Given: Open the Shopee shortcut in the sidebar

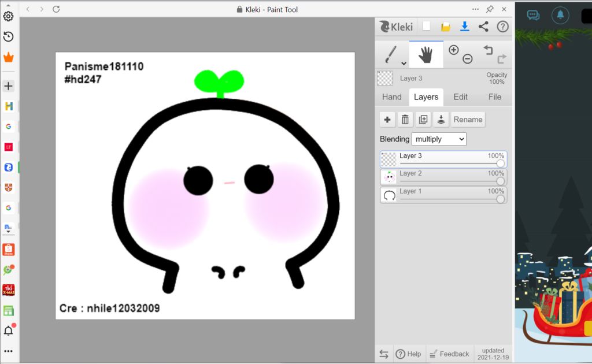Looking at the screenshot, I should click(x=8, y=250).
